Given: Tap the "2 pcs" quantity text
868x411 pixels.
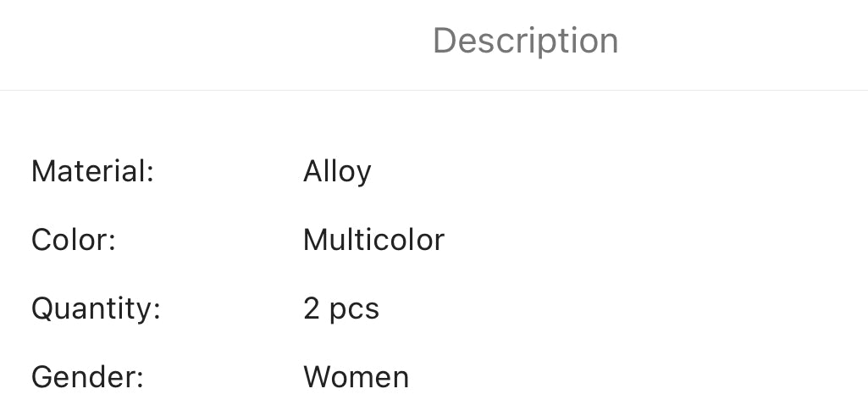Looking at the screenshot, I should pos(341,308).
